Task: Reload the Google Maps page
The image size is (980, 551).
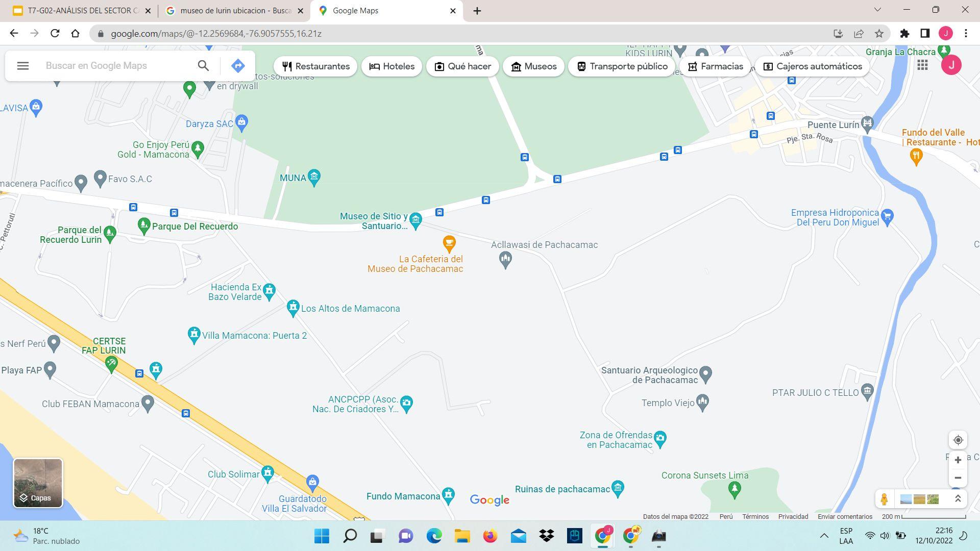Action: point(55,34)
